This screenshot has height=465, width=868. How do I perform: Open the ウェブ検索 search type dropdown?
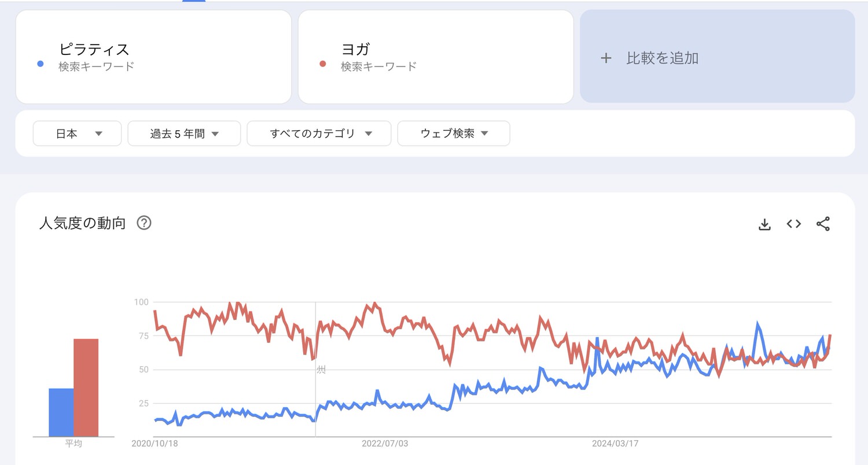coord(453,133)
